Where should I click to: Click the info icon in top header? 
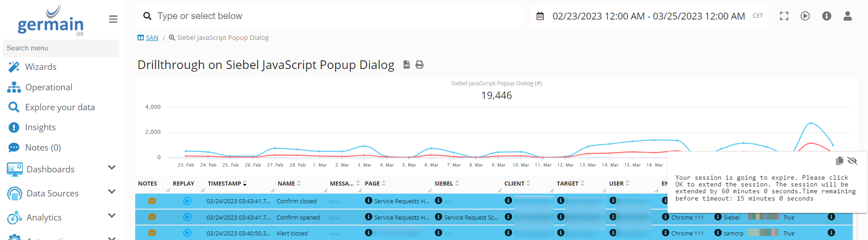pos(827,16)
